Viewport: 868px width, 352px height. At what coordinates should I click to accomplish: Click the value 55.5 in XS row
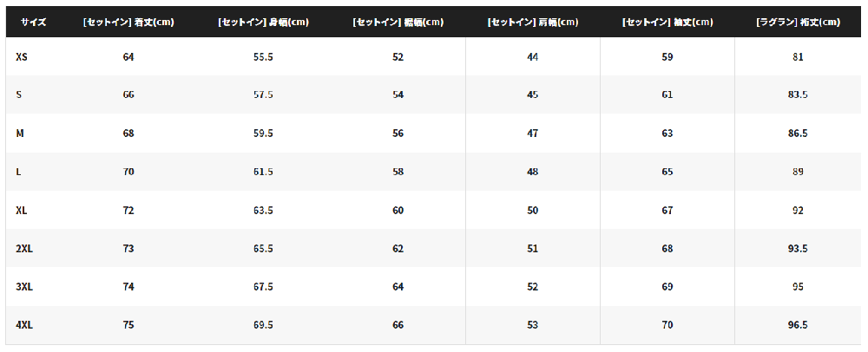[x=263, y=56]
